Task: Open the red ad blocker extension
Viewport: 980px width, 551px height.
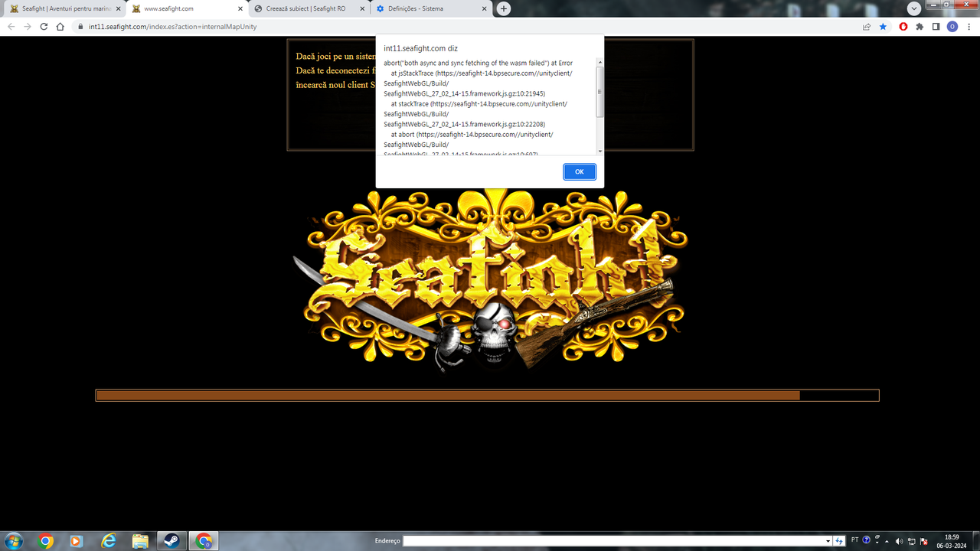Action: pyautogui.click(x=903, y=26)
